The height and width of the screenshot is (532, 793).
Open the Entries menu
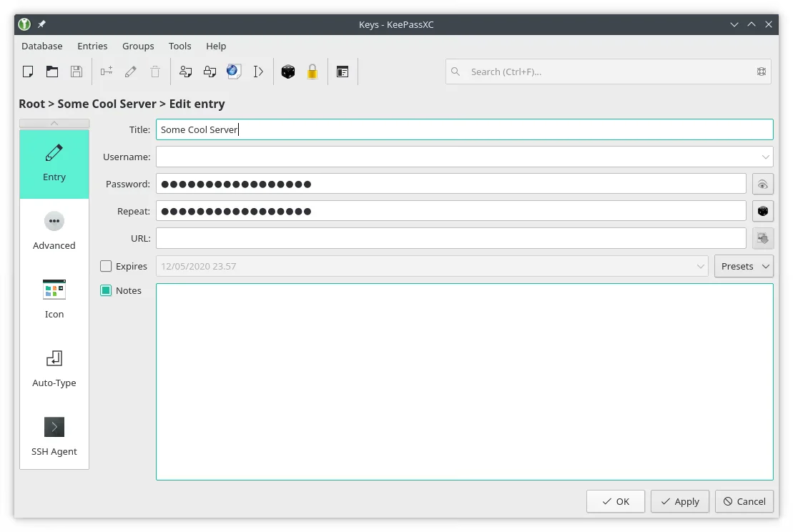92,46
